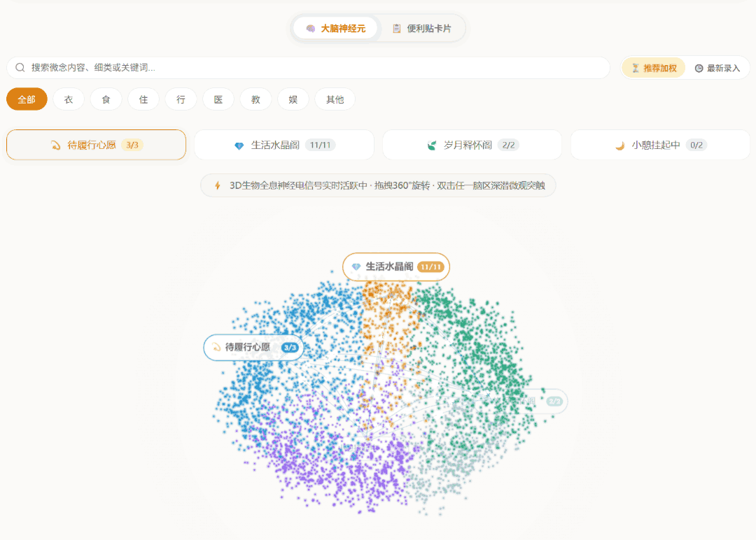Click the hourglass icon beside 推荐加权
Screen dimensions: 756x540
click(x=636, y=68)
